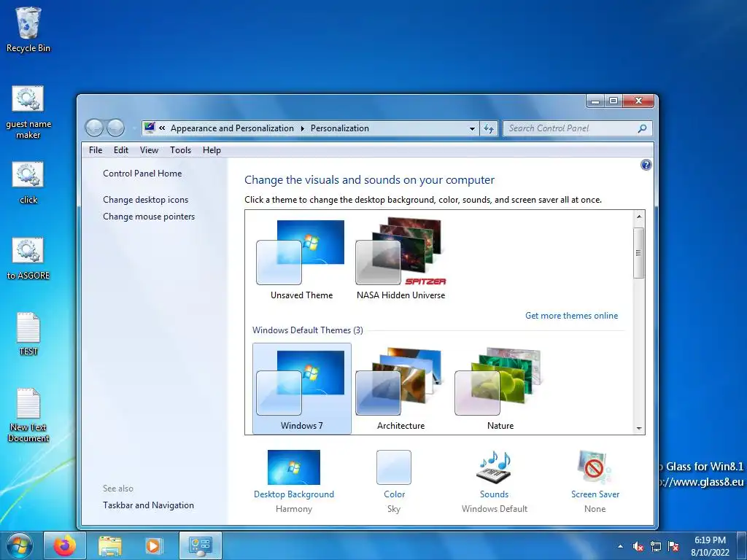Click the search magnifier icon

642,128
